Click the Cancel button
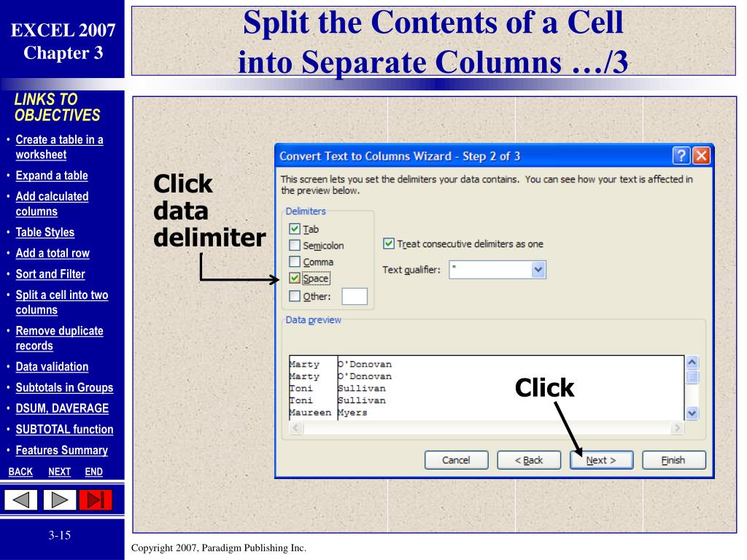This screenshot has width=747, height=560. point(456,460)
